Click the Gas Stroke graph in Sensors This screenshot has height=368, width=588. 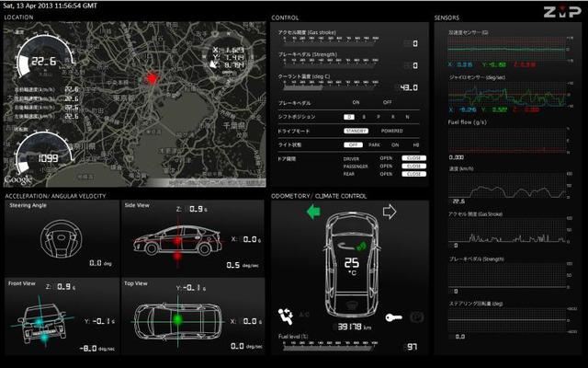506,230
